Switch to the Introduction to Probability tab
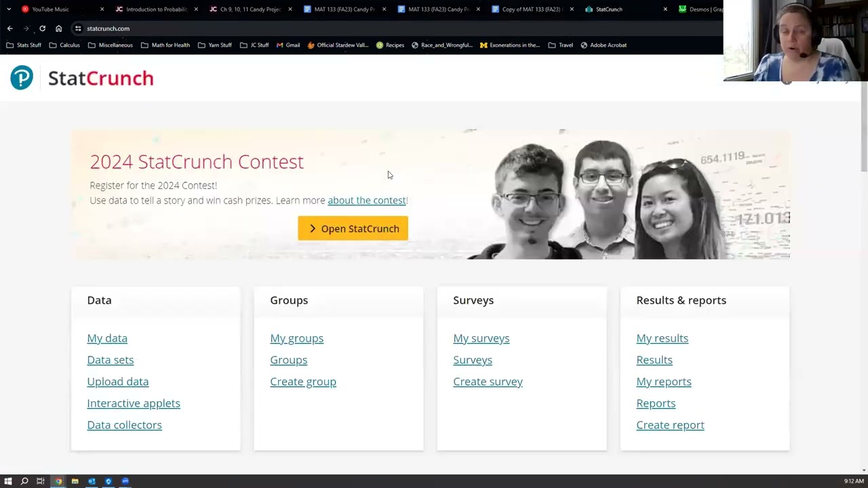868x488 pixels. click(157, 9)
